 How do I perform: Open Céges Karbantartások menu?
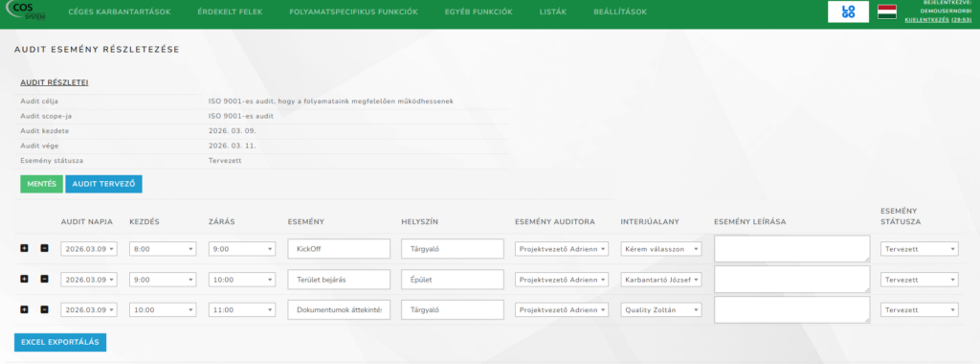click(119, 11)
